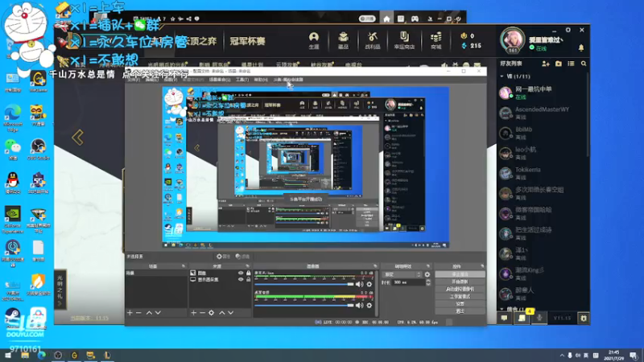This screenshot has width=644, height=362.
Task: Open the transition type dropdown in OBS
Action: tap(402, 274)
